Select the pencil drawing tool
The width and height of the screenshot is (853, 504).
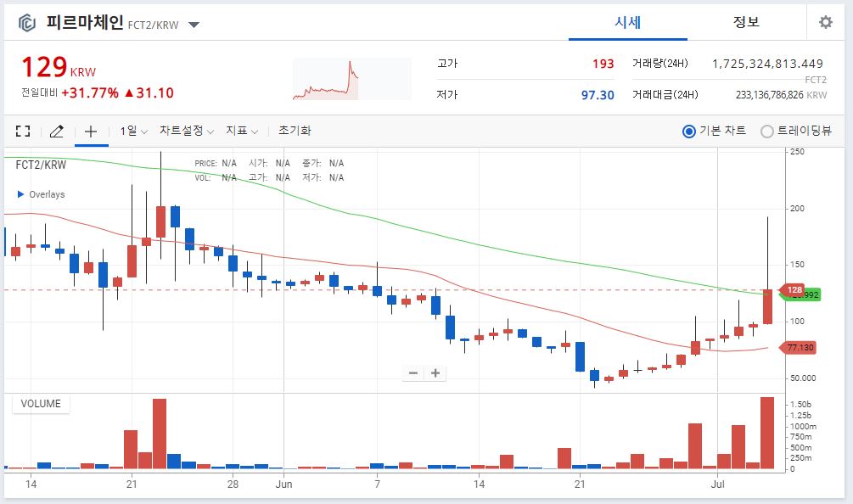pos(57,131)
